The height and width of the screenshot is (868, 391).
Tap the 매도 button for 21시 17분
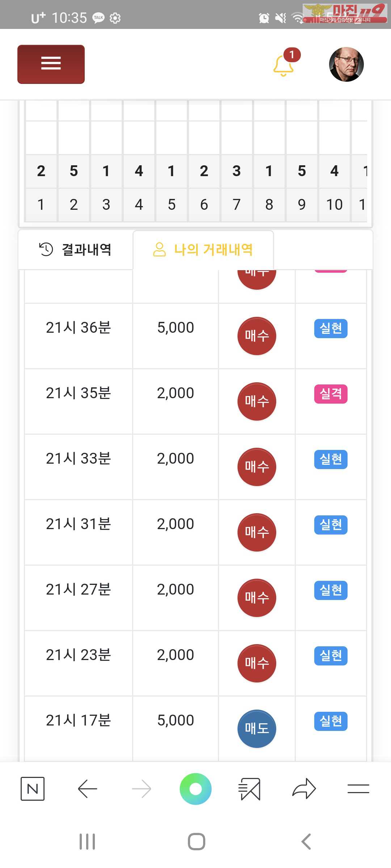coord(257,729)
